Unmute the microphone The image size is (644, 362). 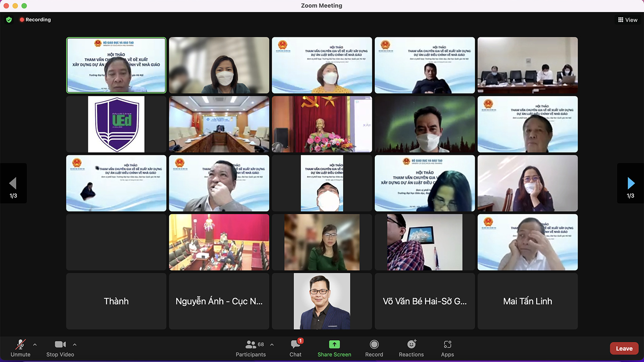(x=20, y=348)
